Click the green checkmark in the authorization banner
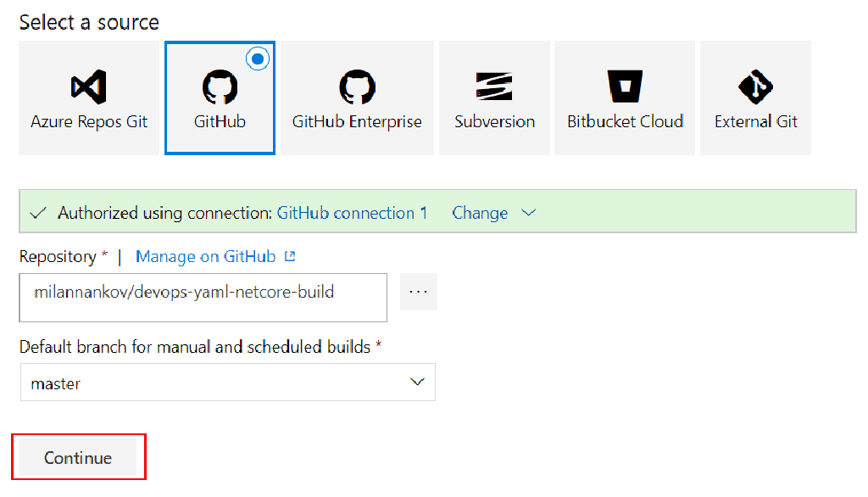The image size is (868, 497). 37,212
